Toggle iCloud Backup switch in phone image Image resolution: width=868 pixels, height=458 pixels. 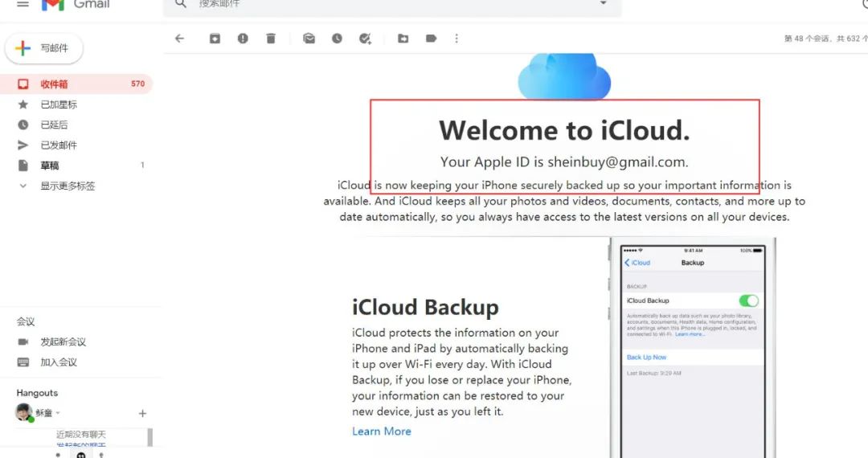click(748, 301)
